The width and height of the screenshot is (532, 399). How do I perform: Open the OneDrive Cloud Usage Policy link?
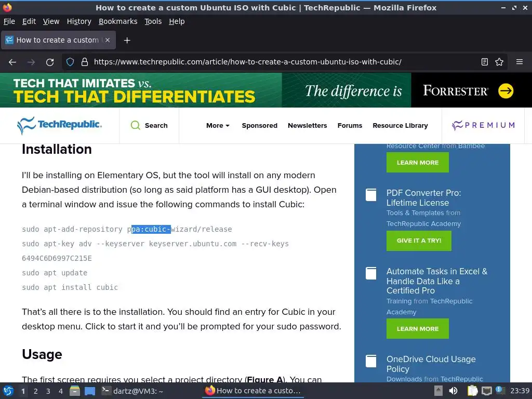(x=431, y=364)
